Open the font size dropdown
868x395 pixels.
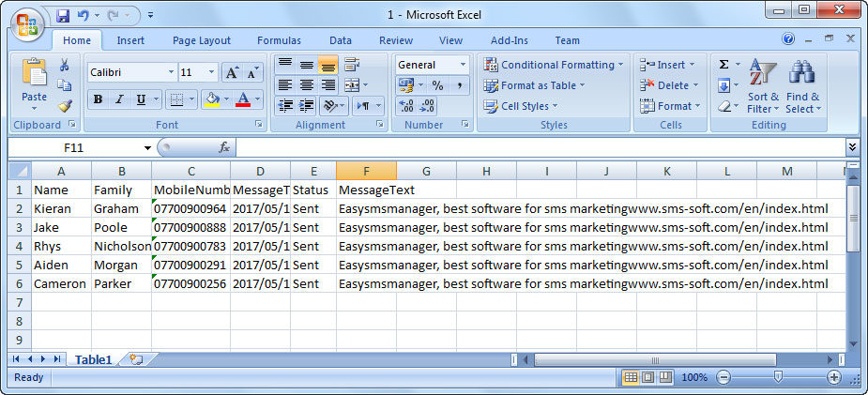(211, 72)
